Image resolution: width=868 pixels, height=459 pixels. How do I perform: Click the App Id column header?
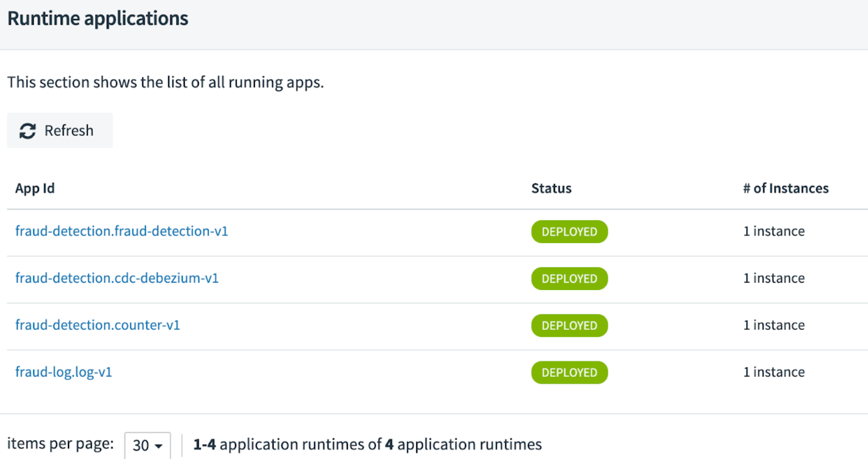(x=35, y=188)
